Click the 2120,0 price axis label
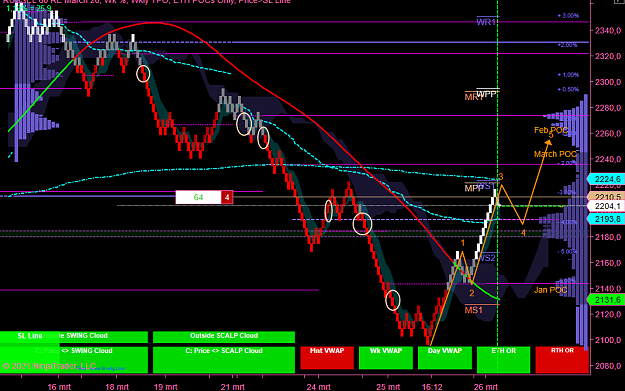 [x=608, y=314]
